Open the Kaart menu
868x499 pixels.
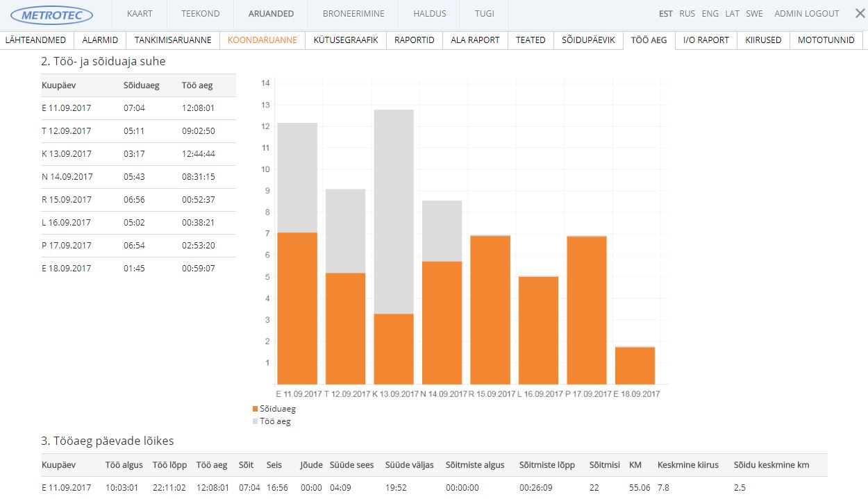tap(140, 14)
